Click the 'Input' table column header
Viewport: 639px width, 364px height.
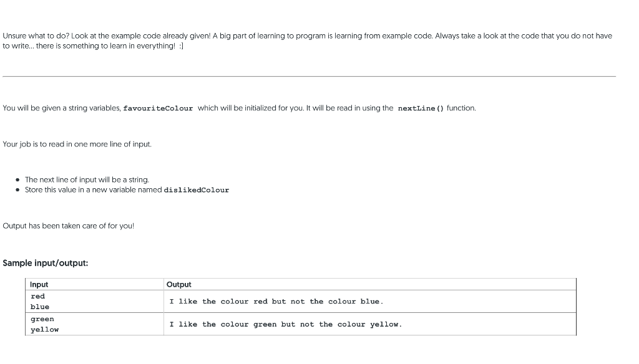[x=39, y=285]
